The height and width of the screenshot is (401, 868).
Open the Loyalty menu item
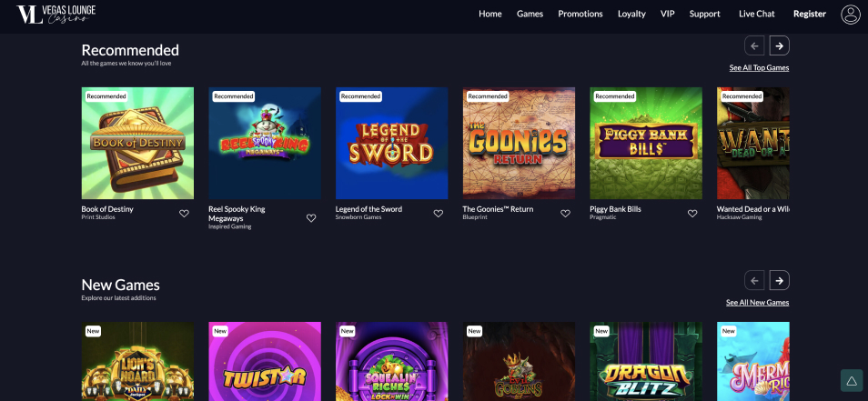tap(631, 14)
